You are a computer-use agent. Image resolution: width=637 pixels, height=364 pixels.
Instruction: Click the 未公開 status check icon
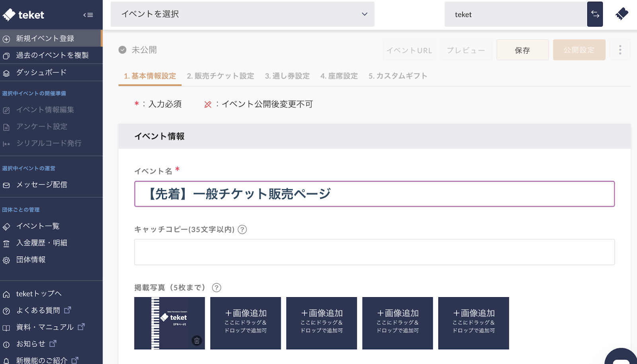(x=123, y=50)
